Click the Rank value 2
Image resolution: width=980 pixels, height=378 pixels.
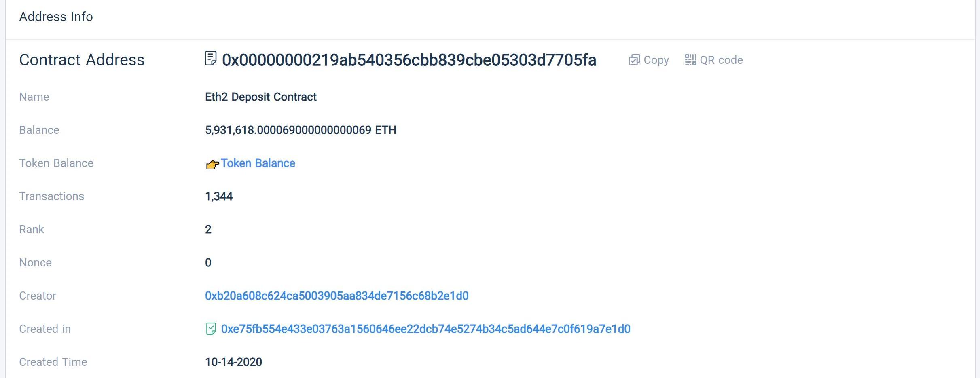(x=208, y=230)
